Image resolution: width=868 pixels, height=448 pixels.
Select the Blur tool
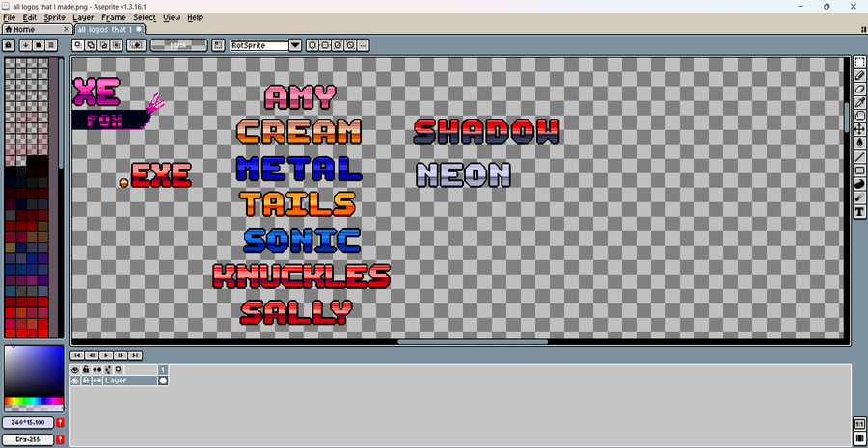tap(859, 198)
